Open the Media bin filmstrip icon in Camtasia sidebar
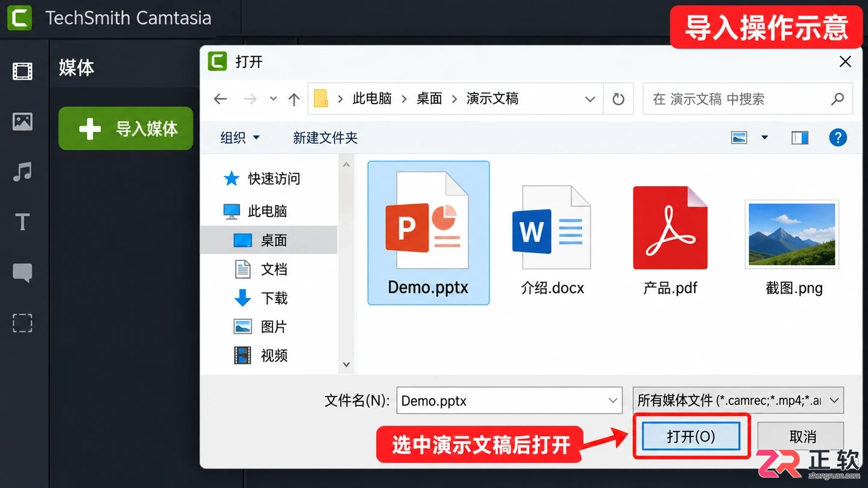The image size is (868, 488). point(23,72)
